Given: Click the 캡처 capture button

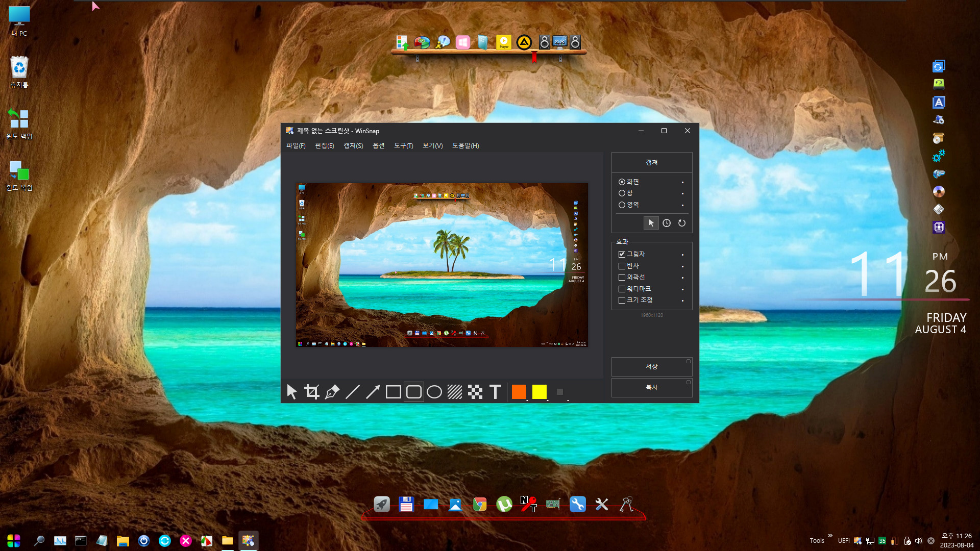Looking at the screenshot, I should click(x=652, y=162).
